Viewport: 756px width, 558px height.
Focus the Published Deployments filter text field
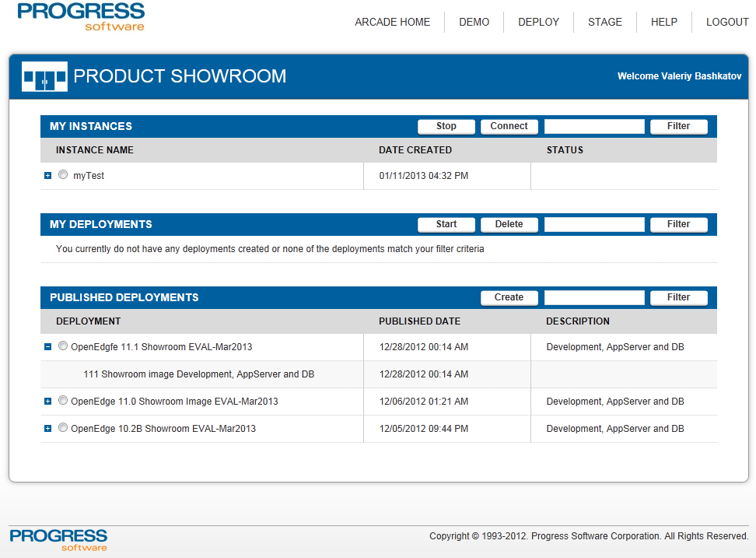click(594, 297)
